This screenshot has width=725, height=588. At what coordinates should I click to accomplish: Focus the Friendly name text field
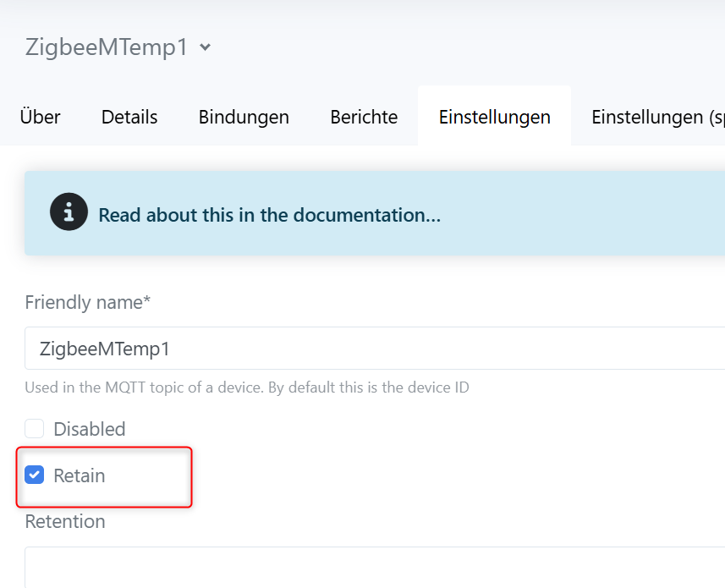pos(372,349)
